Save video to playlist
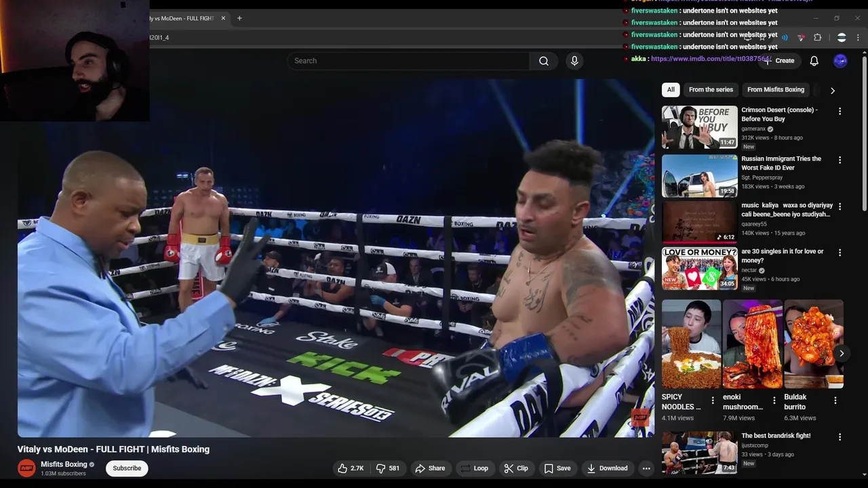The width and height of the screenshot is (868, 488). tap(557, 468)
